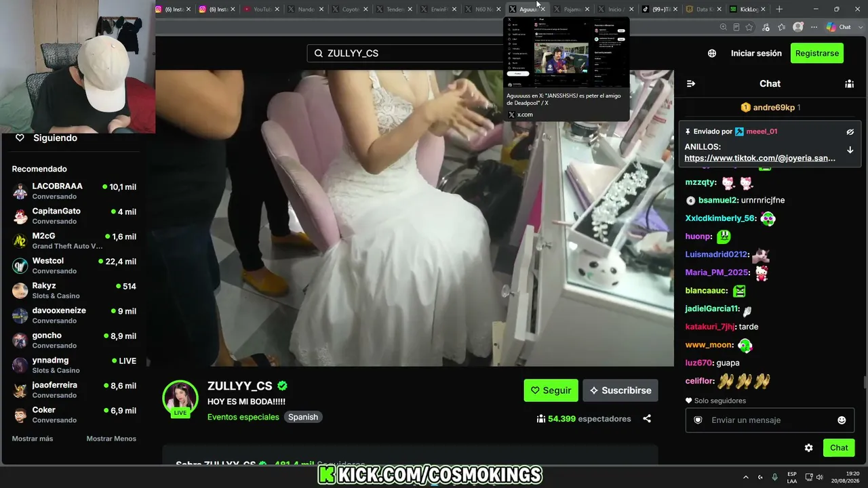Click the Enviar un mensaje input field
The image size is (868, 488).
pos(770,420)
